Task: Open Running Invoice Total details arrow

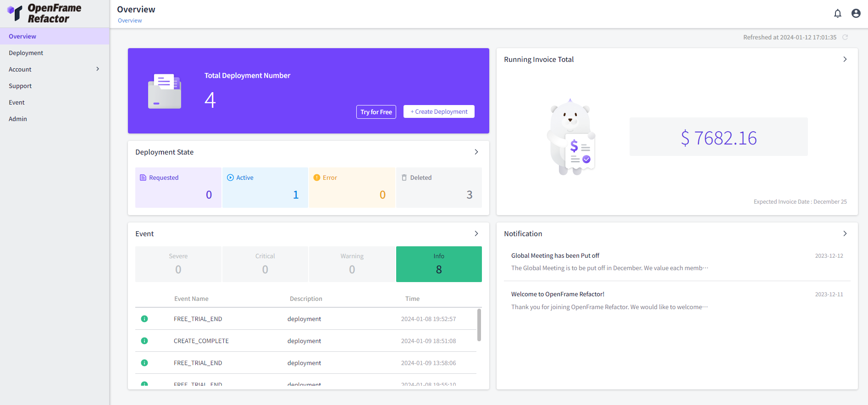Action: click(845, 59)
